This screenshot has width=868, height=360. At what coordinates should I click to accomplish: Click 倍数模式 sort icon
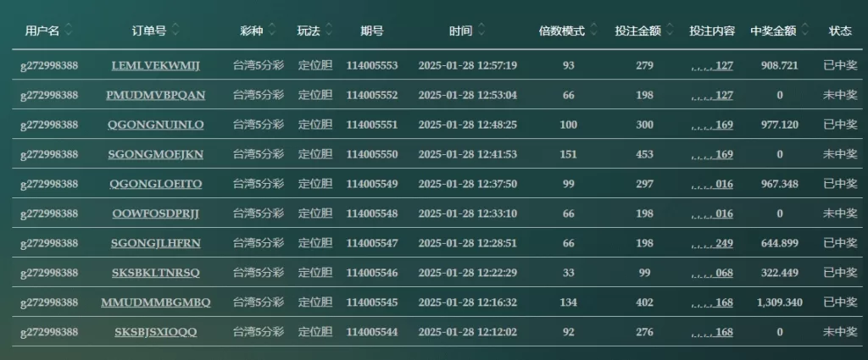click(x=593, y=30)
